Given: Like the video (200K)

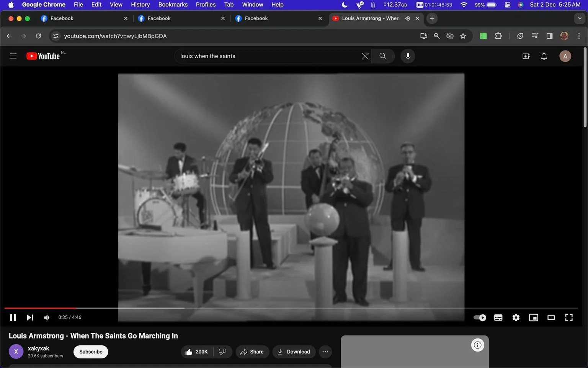Looking at the screenshot, I should 196,352.
